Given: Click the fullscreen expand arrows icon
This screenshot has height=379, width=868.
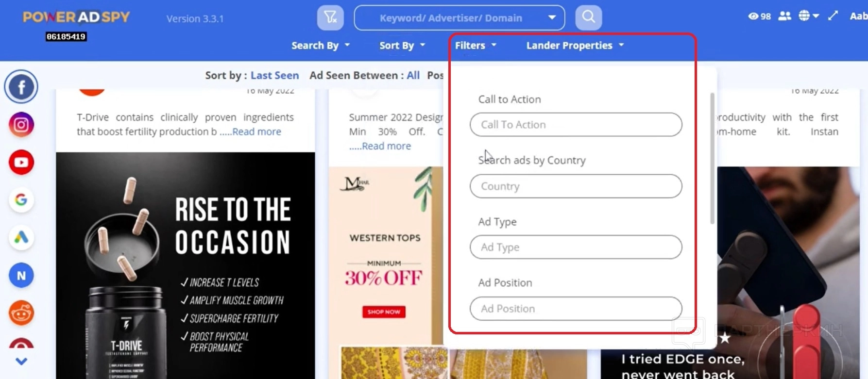Looking at the screenshot, I should (x=833, y=16).
